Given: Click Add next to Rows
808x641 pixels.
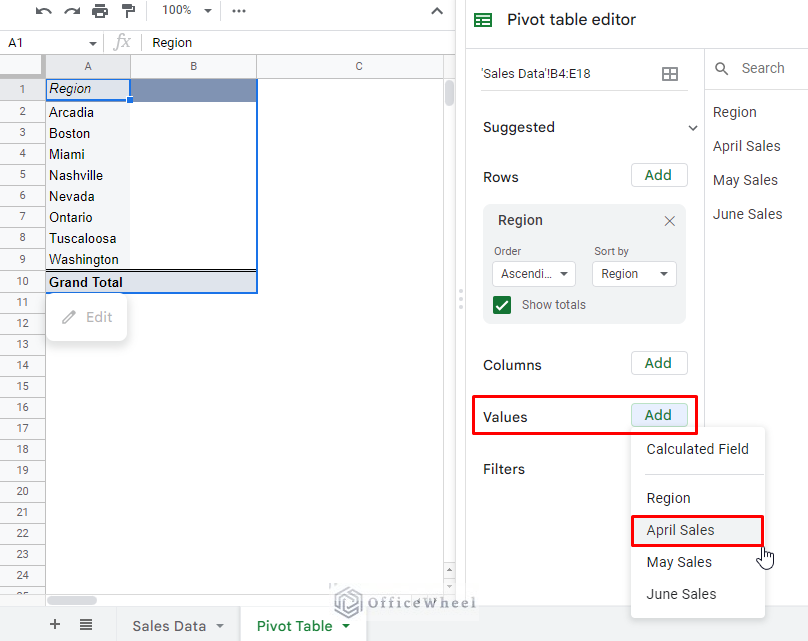Looking at the screenshot, I should pyautogui.click(x=659, y=174).
